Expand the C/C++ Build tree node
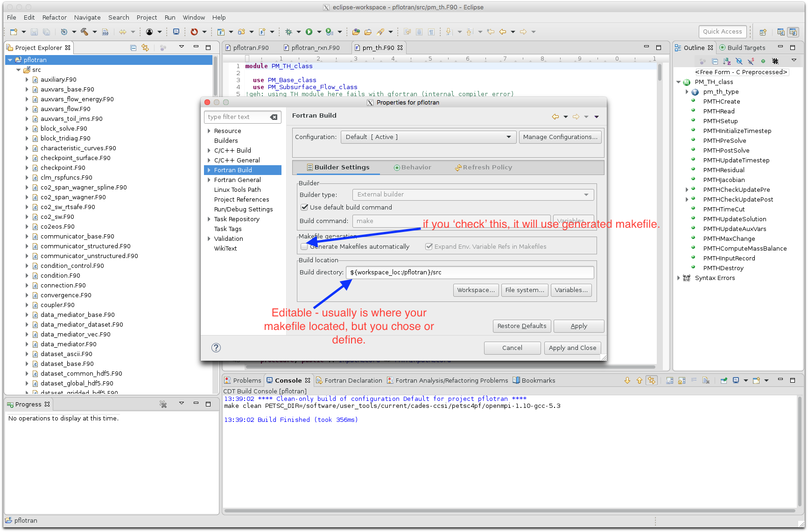Screen dimensions: 808x532 click(209, 150)
